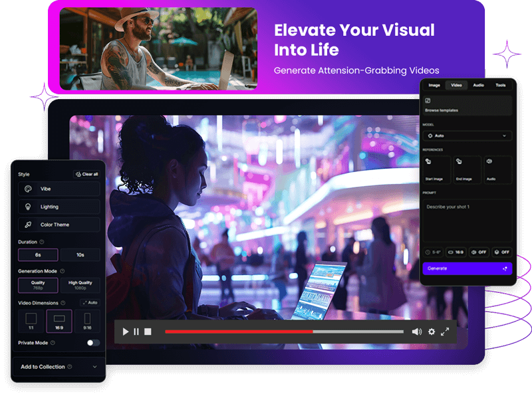Select the End image reference box
The width and height of the screenshot is (532, 396).
click(x=467, y=169)
